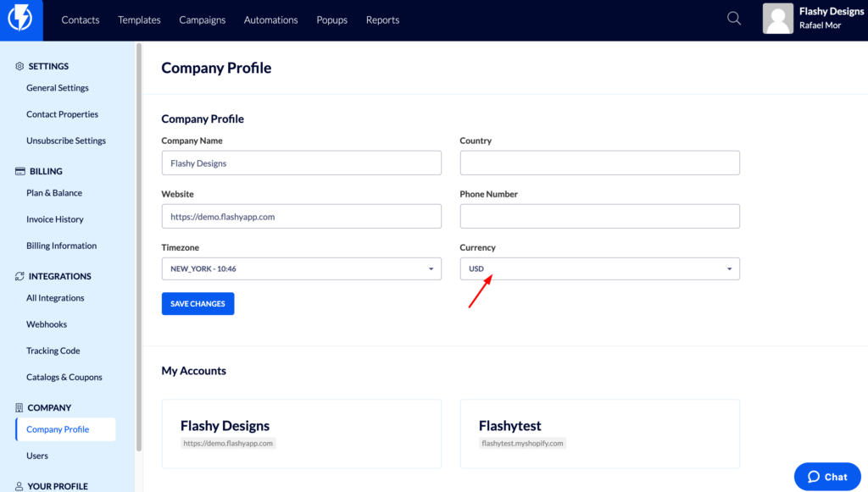868x492 pixels.
Task: Open the Templates menu
Action: (139, 20)
